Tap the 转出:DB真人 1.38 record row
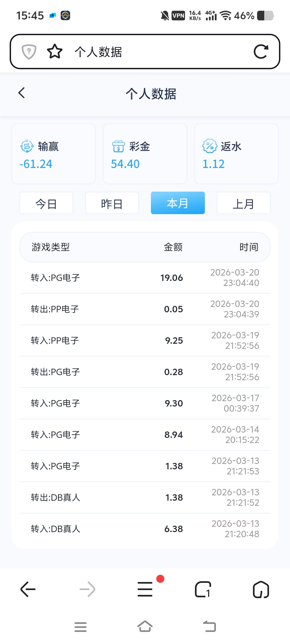Viewport: 290px width, 644px height. [x=145, y=497]
